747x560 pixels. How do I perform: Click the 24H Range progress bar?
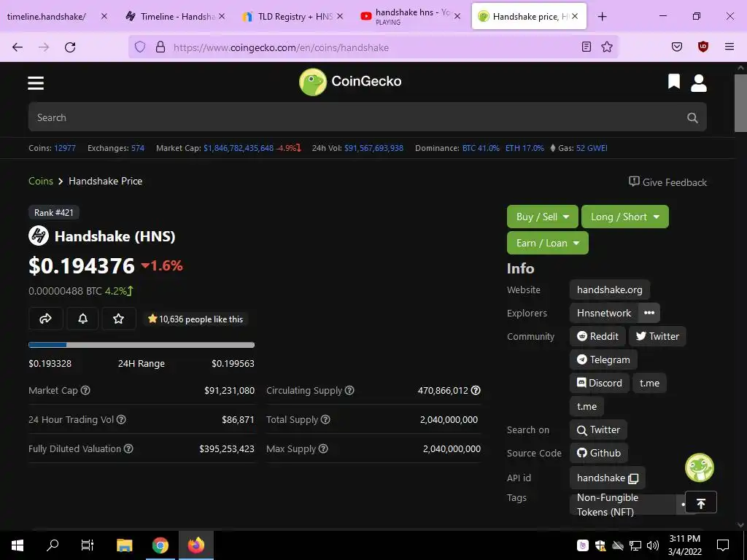142,345
